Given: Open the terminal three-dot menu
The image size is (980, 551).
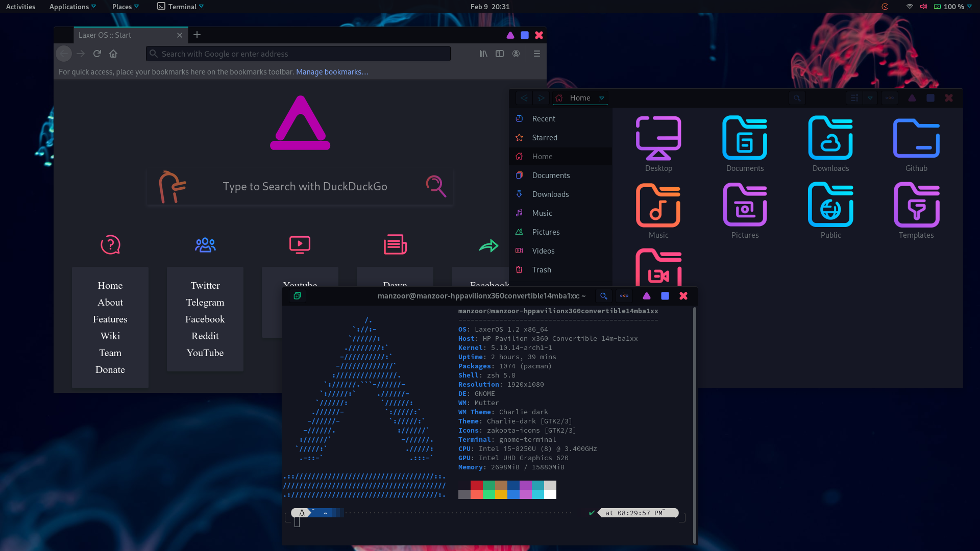Looking at the screenshot, I should [x=624, y=296].
